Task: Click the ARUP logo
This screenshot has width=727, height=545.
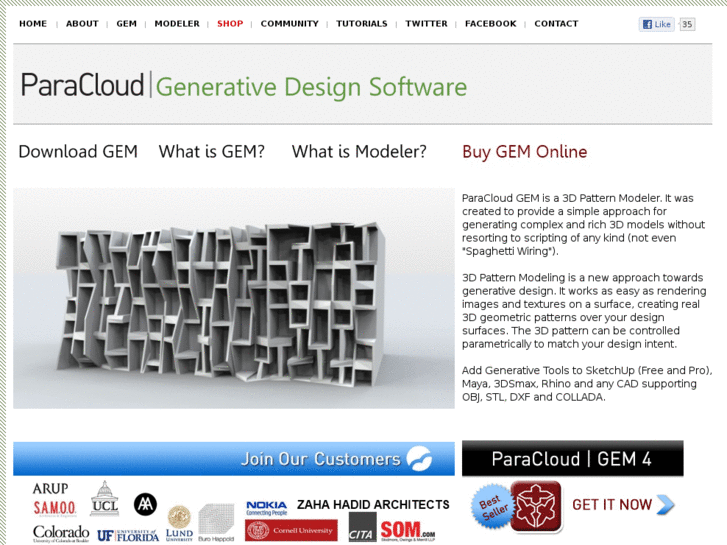Action: point(50,488)
